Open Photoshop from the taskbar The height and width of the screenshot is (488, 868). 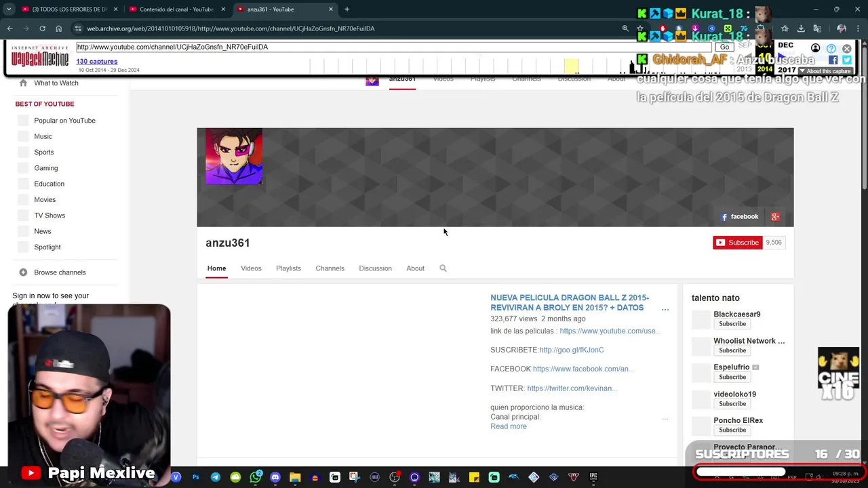(195, 477)
